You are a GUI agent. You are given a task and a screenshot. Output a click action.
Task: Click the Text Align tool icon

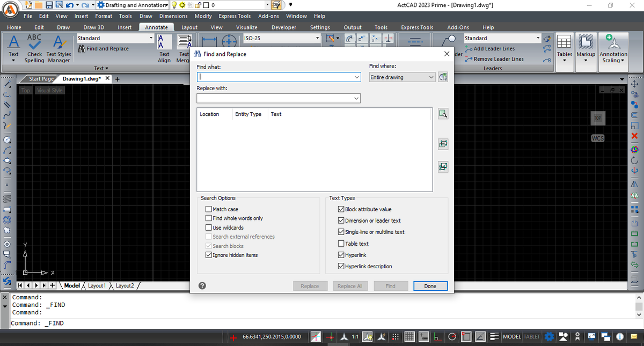(164, 42)
